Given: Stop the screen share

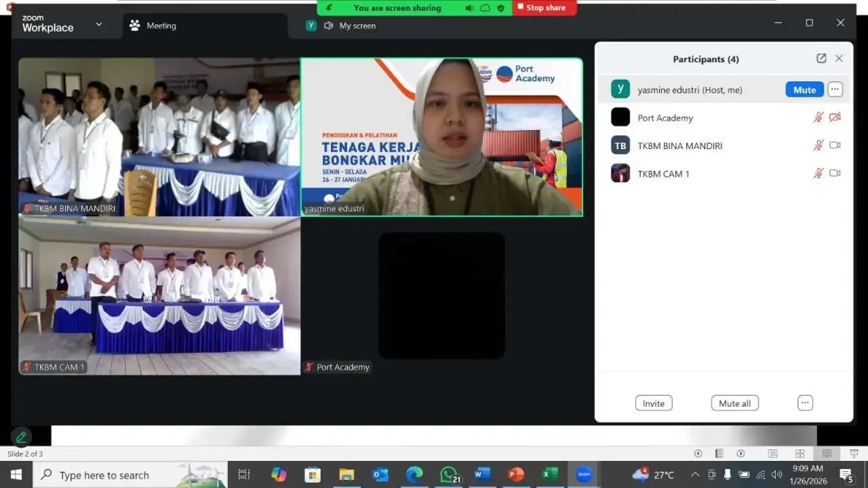Looking at the screenshot, I should click(x=545, y=7).
